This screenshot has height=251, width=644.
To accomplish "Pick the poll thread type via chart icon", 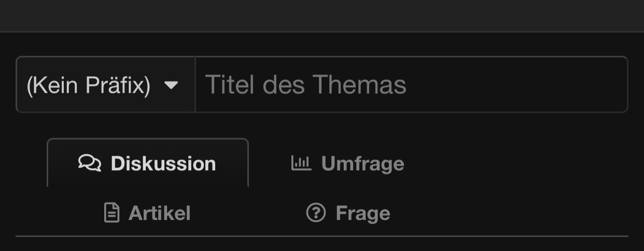I will [301, 163].
